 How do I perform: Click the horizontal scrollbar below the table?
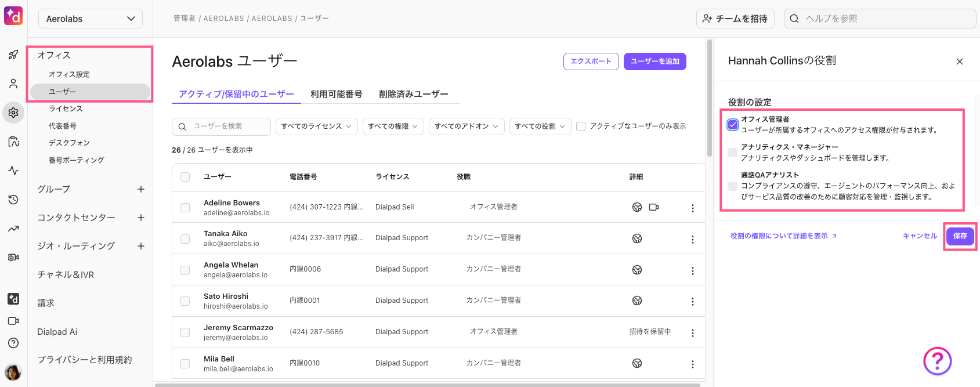point(428,385)
